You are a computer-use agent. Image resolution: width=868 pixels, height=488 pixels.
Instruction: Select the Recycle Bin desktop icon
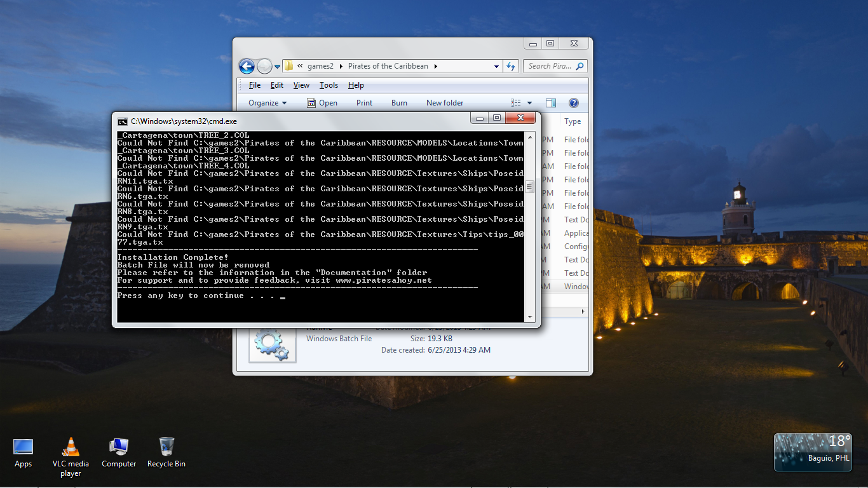[166, 453]
